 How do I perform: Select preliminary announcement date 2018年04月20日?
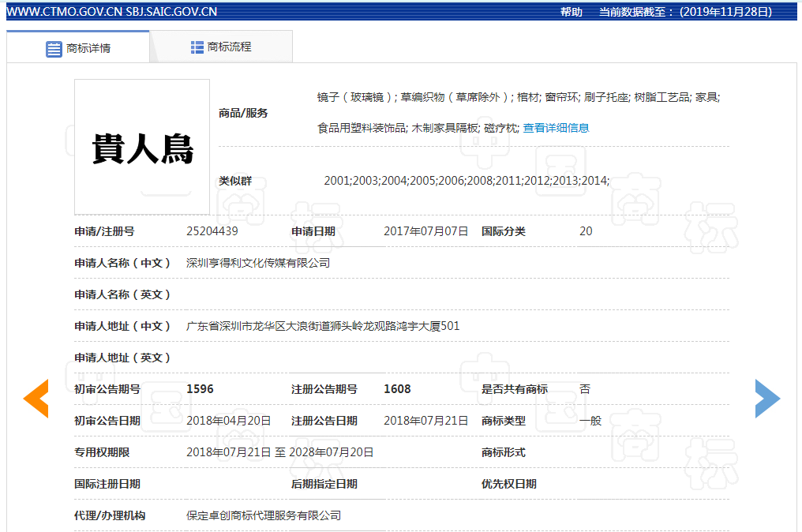click(x=229, y=421)
